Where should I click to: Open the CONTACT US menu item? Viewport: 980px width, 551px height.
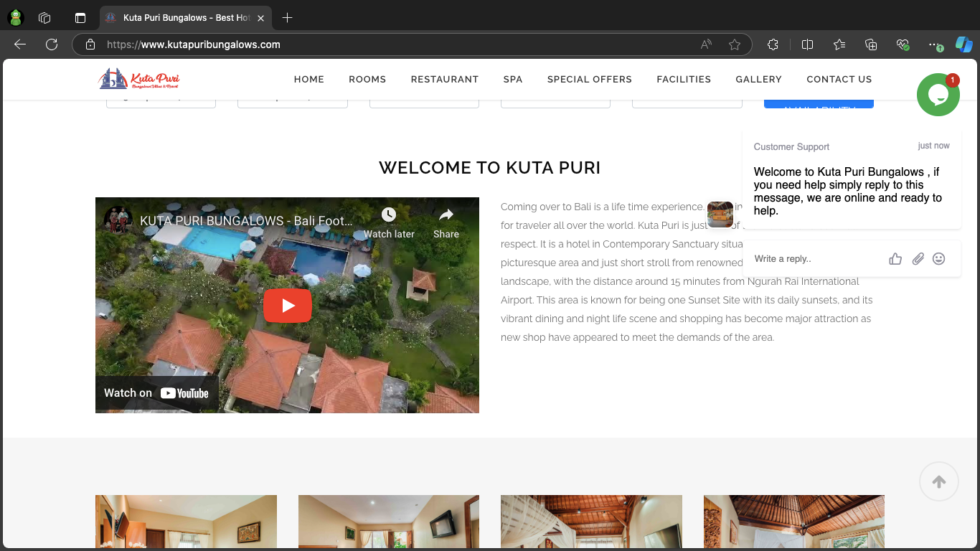point(839,80)
